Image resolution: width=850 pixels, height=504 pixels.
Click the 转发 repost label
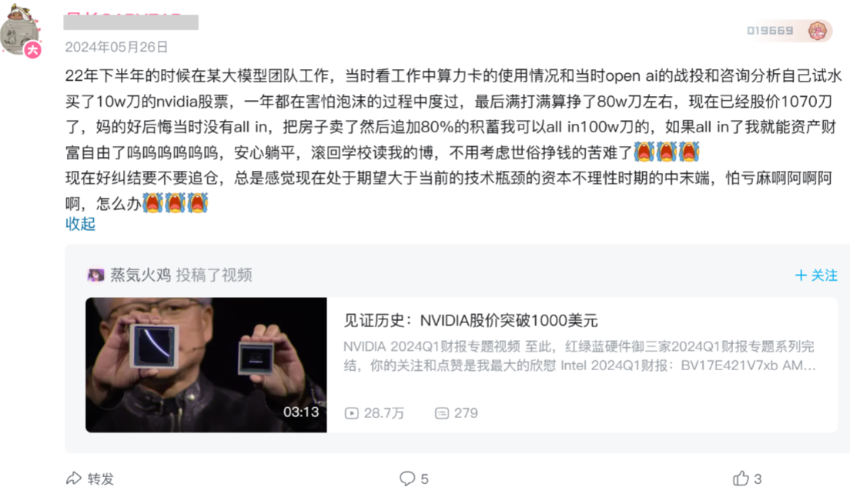coord(101,479)
